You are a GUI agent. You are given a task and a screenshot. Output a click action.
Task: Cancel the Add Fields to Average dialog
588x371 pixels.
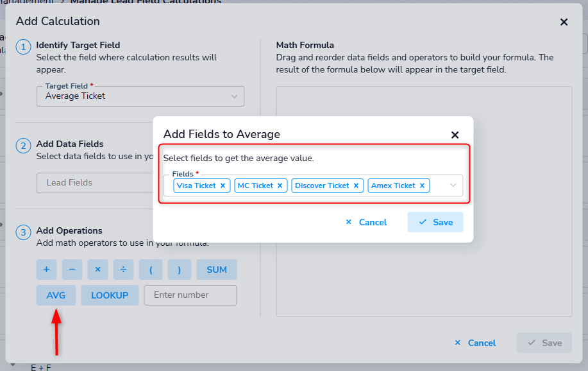pyautogui.click(x=366, y=222)
